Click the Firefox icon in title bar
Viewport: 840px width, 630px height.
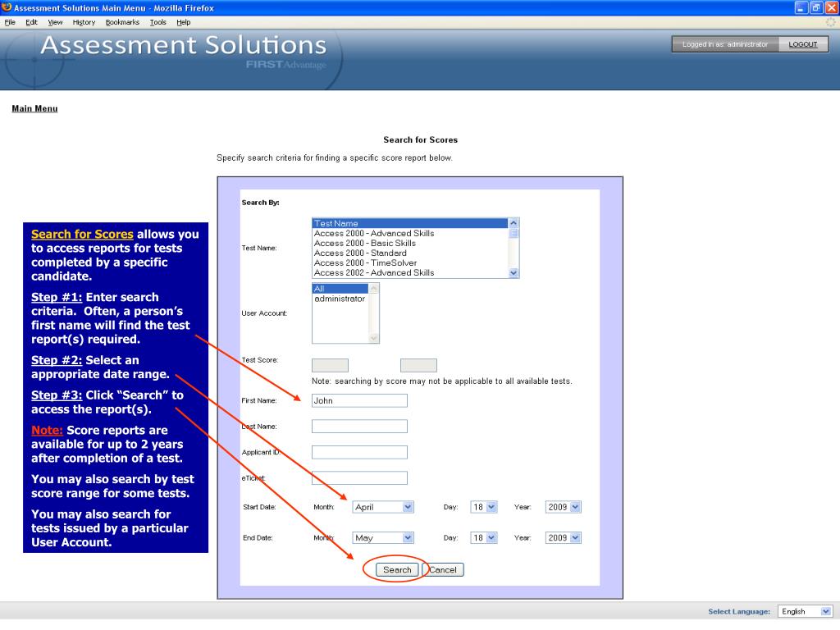click(x=7, y=7)
